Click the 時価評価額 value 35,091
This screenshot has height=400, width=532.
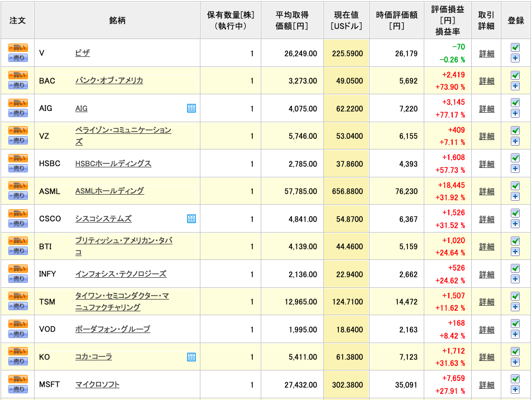[x=406, y=385]
